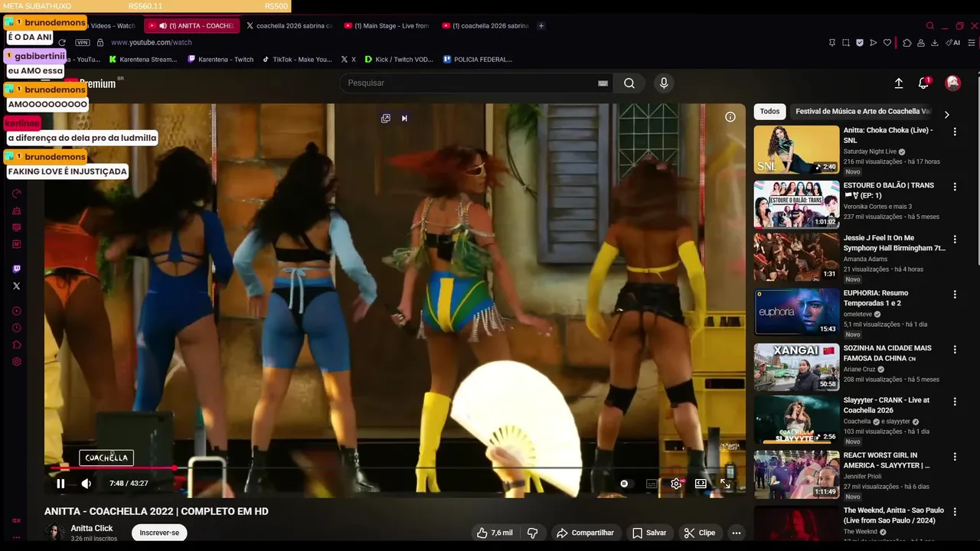Save the video with Salvar

pos(649,533)
